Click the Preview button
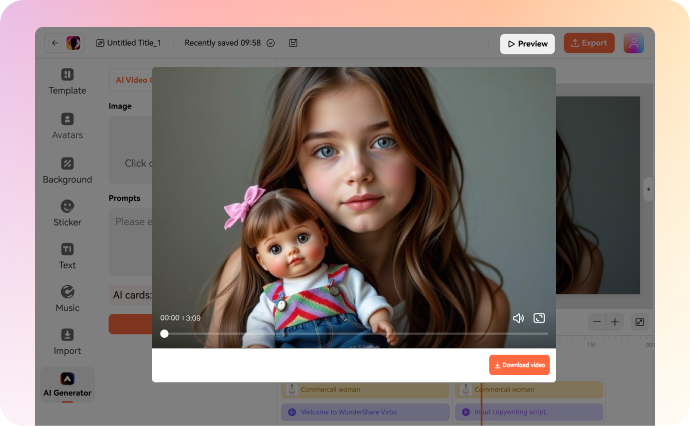 pyautogui.click(x=527, y=44)
